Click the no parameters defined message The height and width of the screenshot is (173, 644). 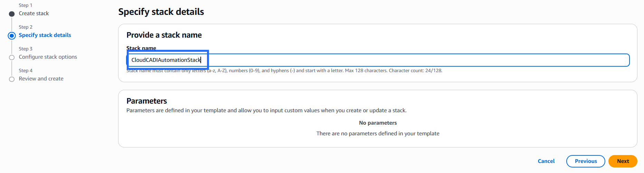click(x=378, y=134)
